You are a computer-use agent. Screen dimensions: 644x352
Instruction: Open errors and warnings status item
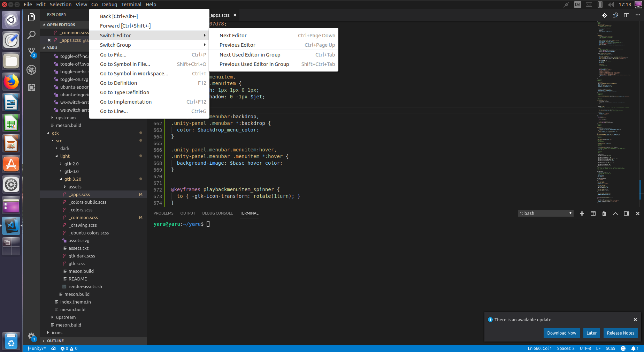[69, 349]
